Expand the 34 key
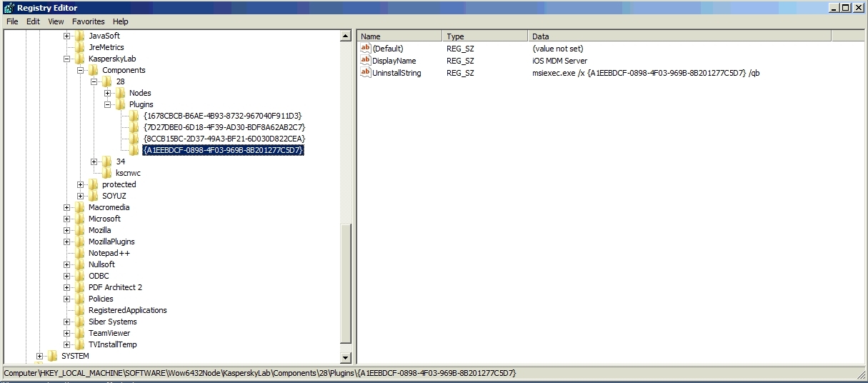 94,161
